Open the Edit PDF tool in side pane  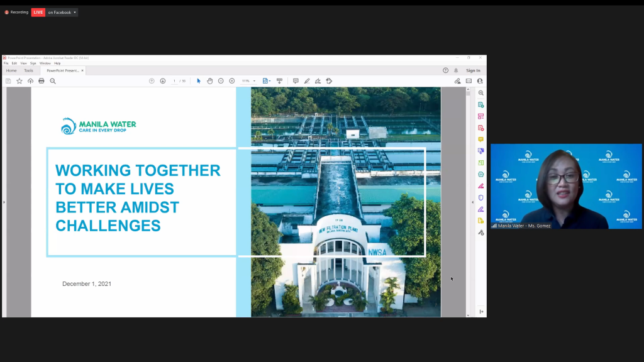click(481, 116)
